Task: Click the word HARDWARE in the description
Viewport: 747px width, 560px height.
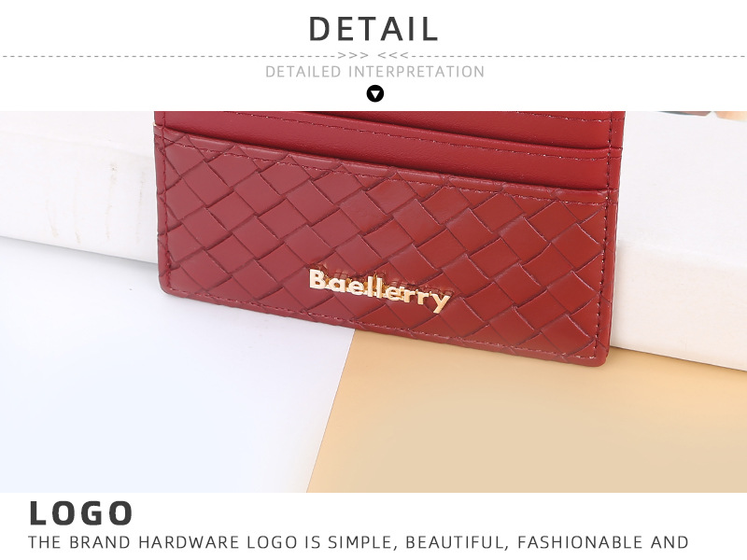Action: click(189, 542)
